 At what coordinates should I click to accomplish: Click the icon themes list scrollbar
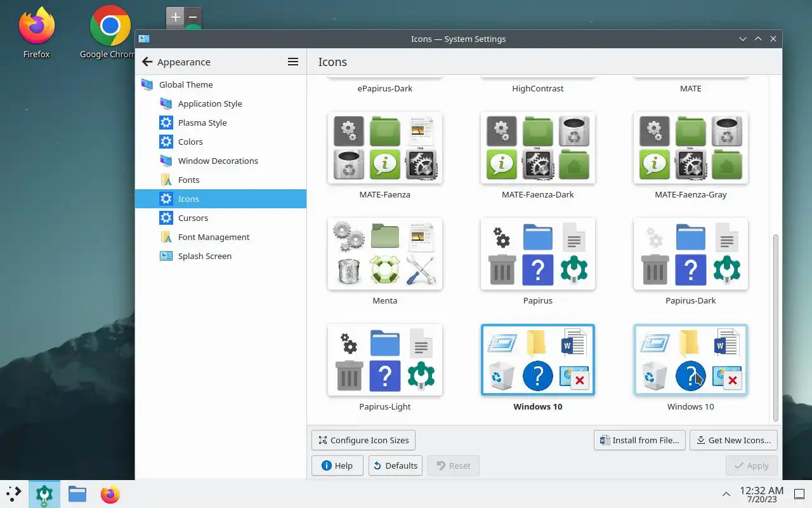pos(775,328)
